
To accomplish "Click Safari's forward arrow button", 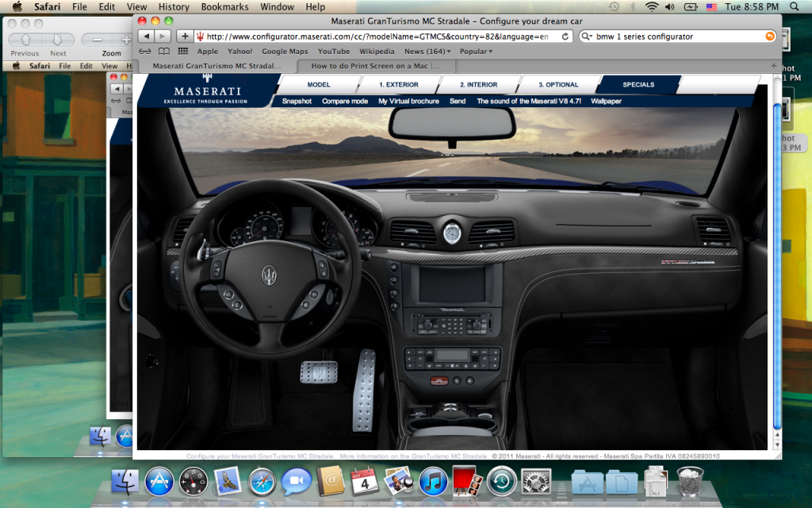I will tap(163, 37).
